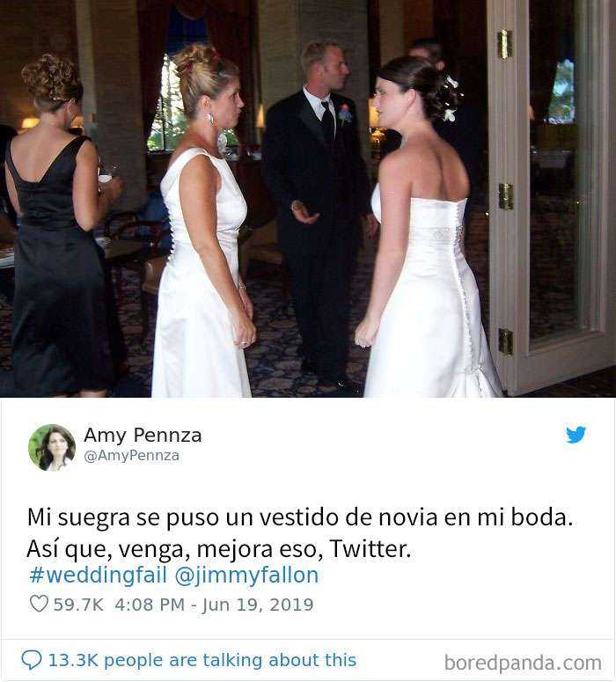Open the 4:08 PM Jun 19, 2019 timestamp
This screenshot has width=616, height=682.
tap(214, 605)
